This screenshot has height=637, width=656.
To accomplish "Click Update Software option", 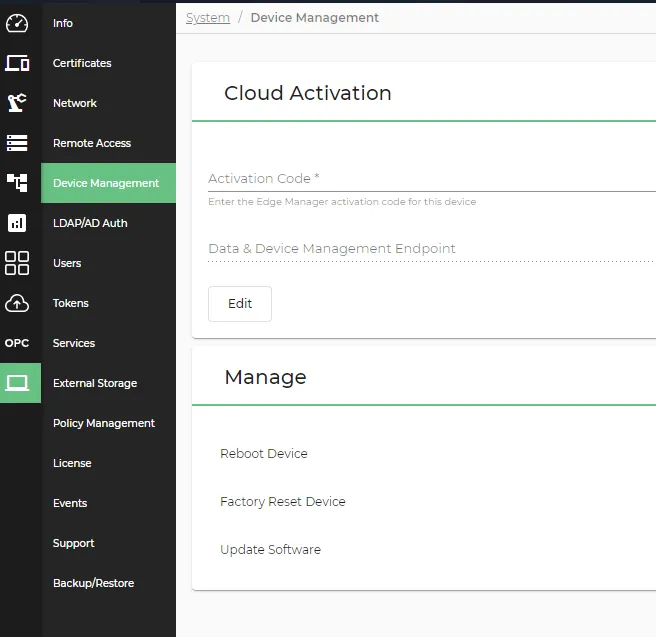I will tap(270, 549).
